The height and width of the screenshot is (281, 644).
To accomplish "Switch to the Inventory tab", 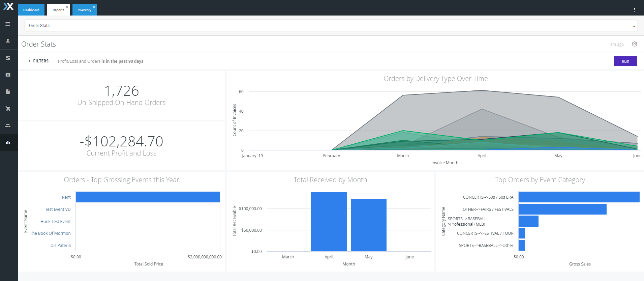I will (84, 10).
